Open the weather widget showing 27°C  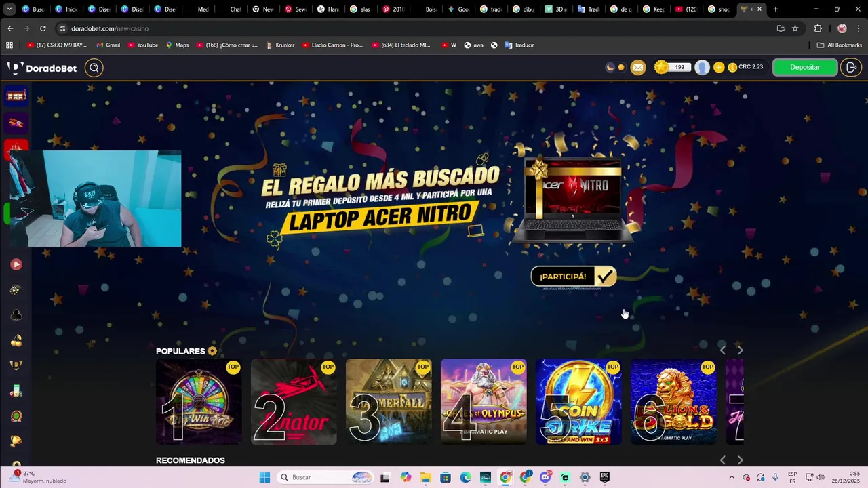pos(37,477)
